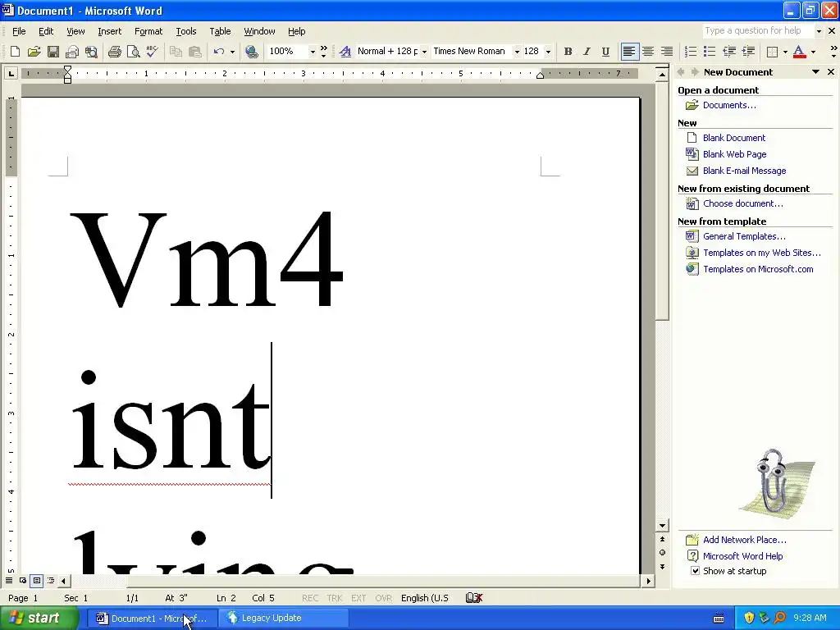Toggle Bold formatting
Viewport: 840px width, 630px height.
pos(568,52)
